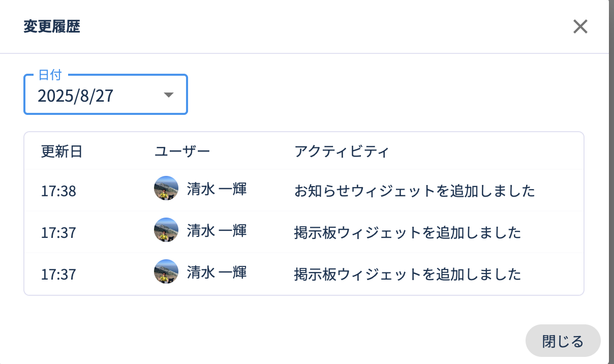Click 清水 一輝 in the bottom row
This screenshot has height=364, width=614.
coord(217,272)
